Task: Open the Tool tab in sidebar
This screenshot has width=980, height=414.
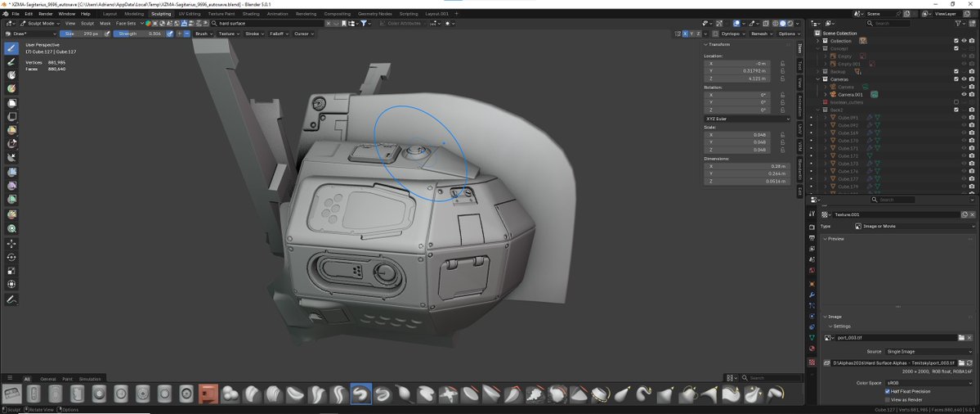Action: click(799, 65)
